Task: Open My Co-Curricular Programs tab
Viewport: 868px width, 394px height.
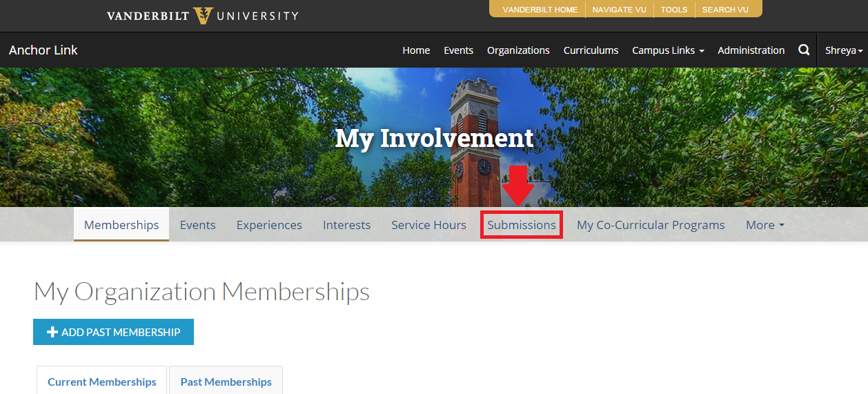Action: (x=651, y=225)
